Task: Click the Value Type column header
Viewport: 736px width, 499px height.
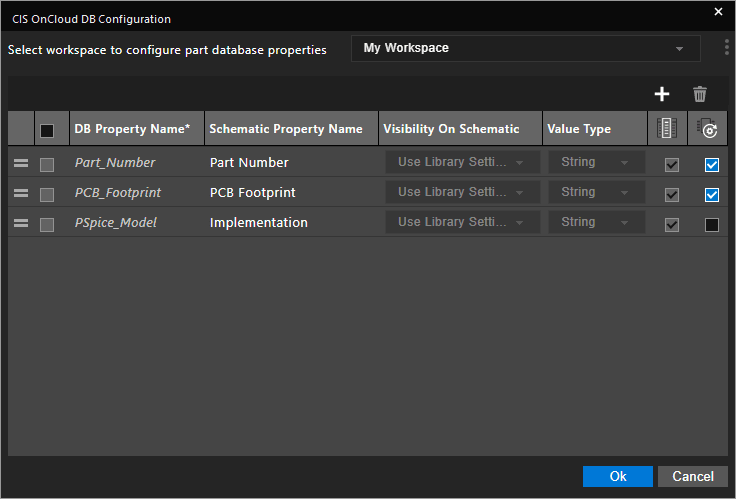Action: click(595, 128)
